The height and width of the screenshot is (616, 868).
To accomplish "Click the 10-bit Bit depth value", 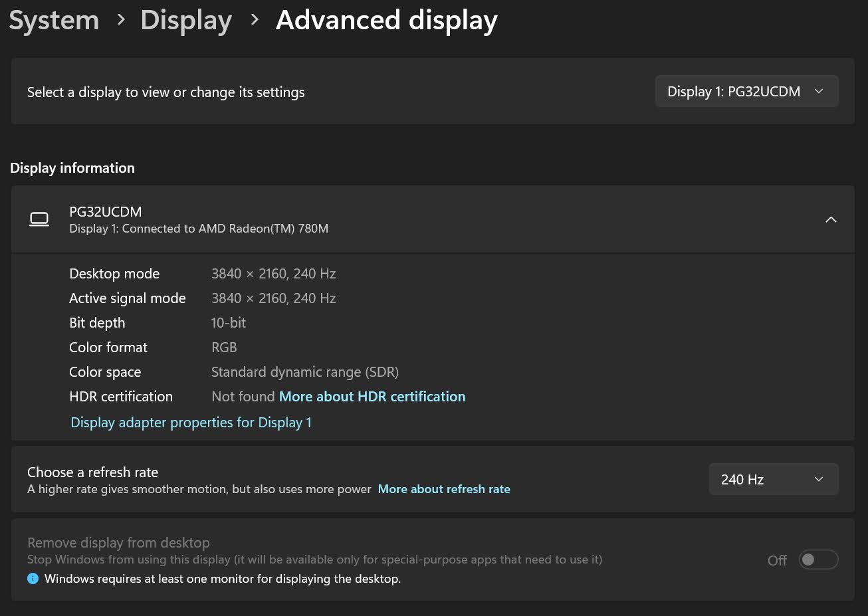I will pyautogui.click(x=229, y=323).
